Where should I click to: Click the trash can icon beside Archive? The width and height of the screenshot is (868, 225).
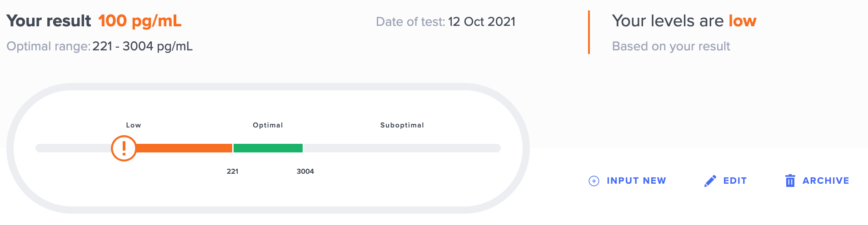tap(790, 181)
